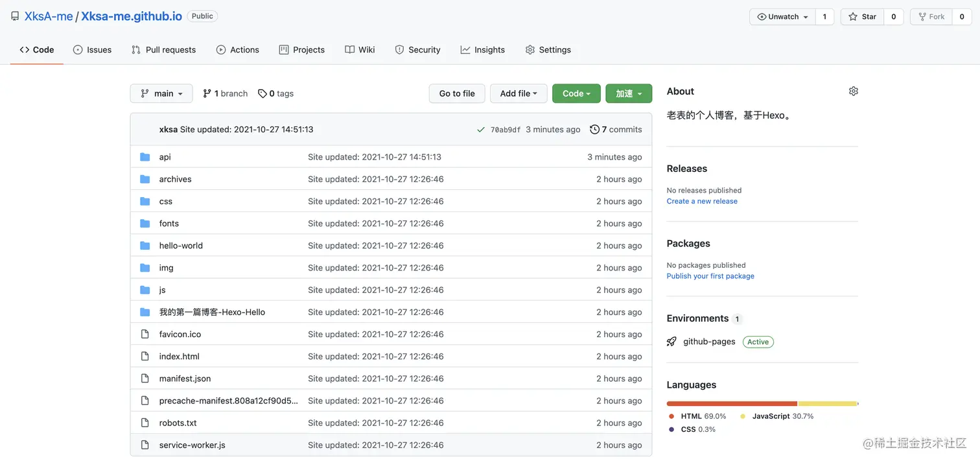Image resolution: width=980 pixels, height=463 pixels.
Task: Click the precache-manifest file icon
Action: (x=145, y=401)
